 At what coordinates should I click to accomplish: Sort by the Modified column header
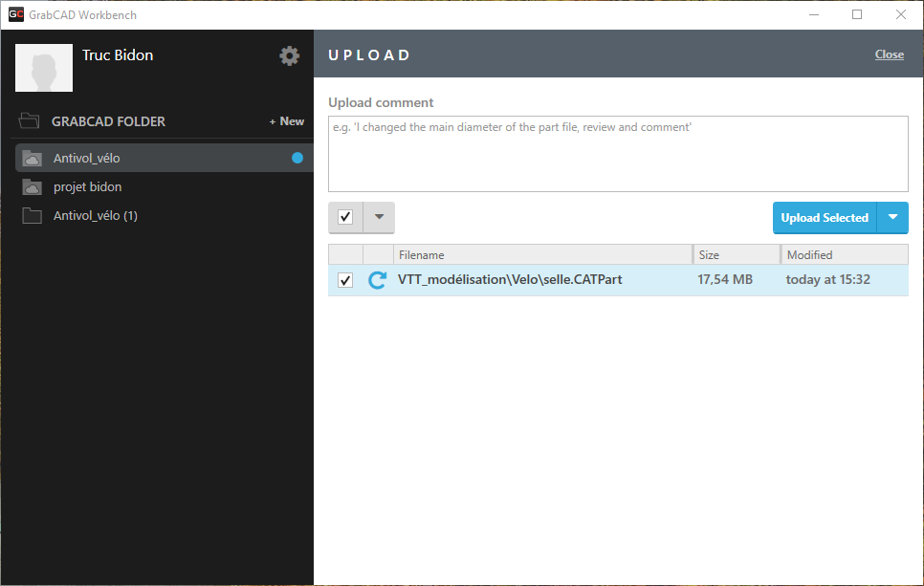click(x=845, y=255)
